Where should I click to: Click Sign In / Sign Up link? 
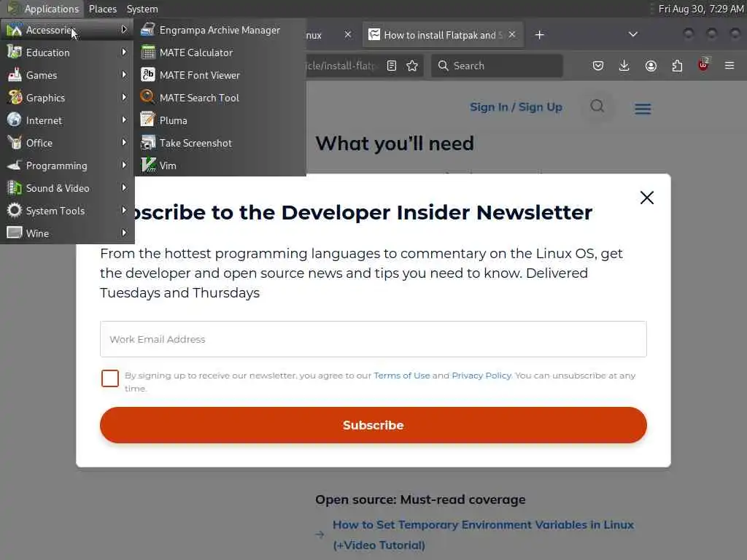516,106
